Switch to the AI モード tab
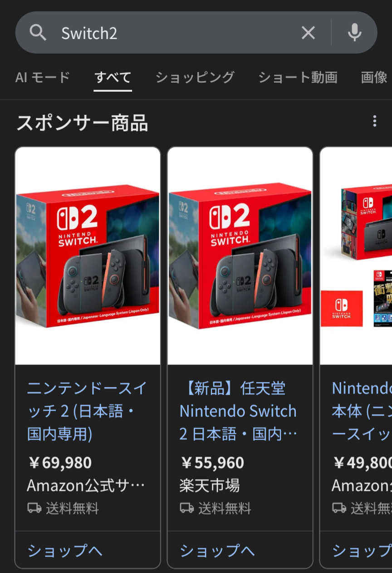This screenshot has width=392, height=573. click(43, 77)
